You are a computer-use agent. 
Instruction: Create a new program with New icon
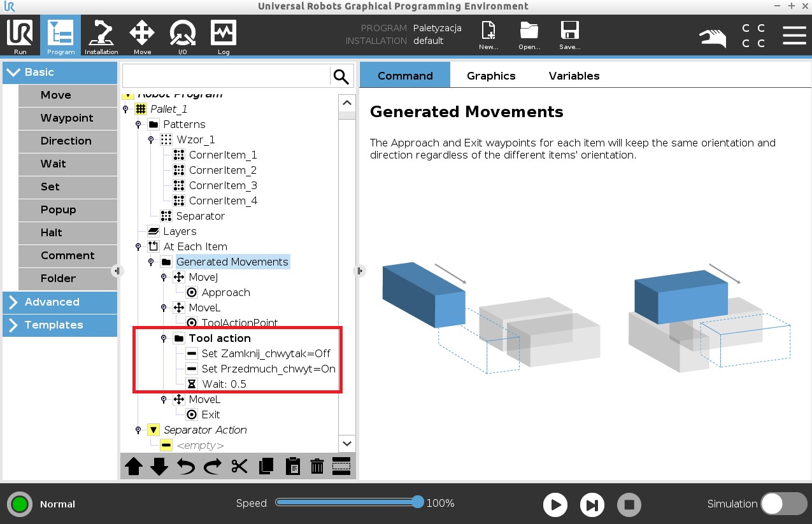coord(488,36)
